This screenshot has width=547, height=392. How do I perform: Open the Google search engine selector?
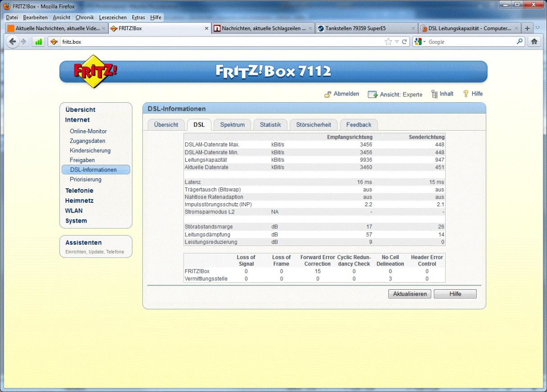421,42
